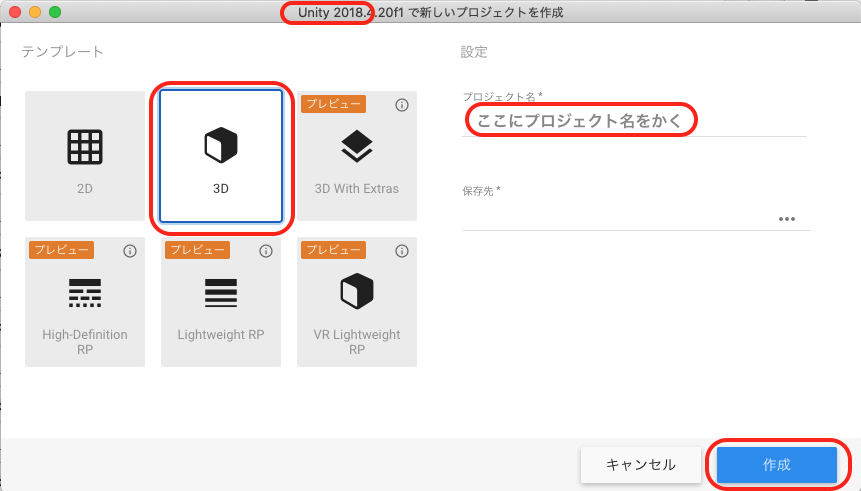Click the プレビュー badge on Lightweight RP
861x491 pixels.
click(x=197, y=250)
